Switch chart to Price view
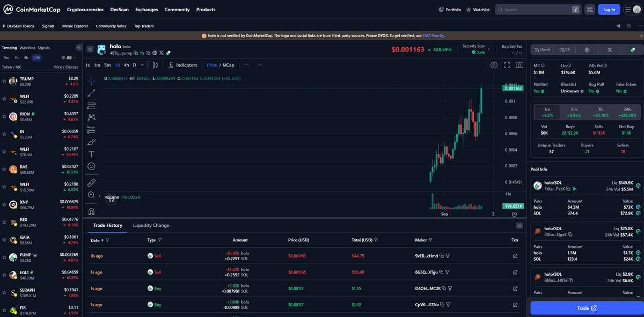Screen dimensions: 644x317 pyautogui.click(x=212, y=65)
